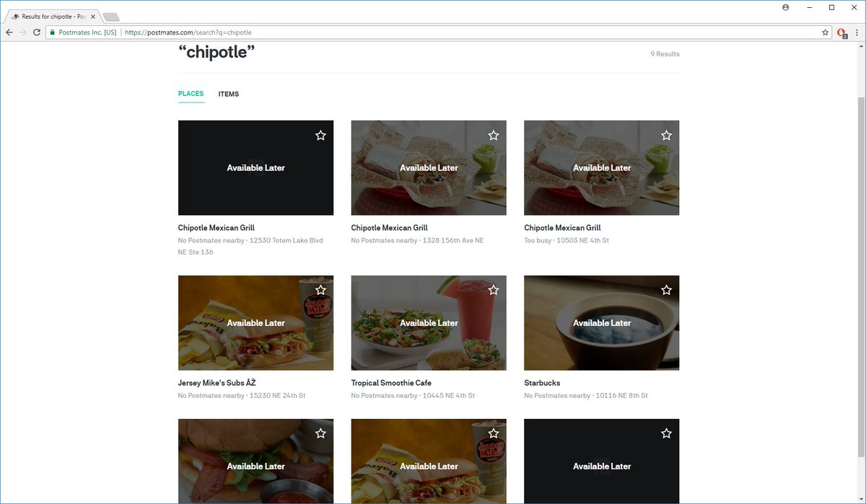Star Jersey Mike's Subs at 15230 NE 24th St
The height and width of the screenshot is (504, 866).
(x=320, y=290)
